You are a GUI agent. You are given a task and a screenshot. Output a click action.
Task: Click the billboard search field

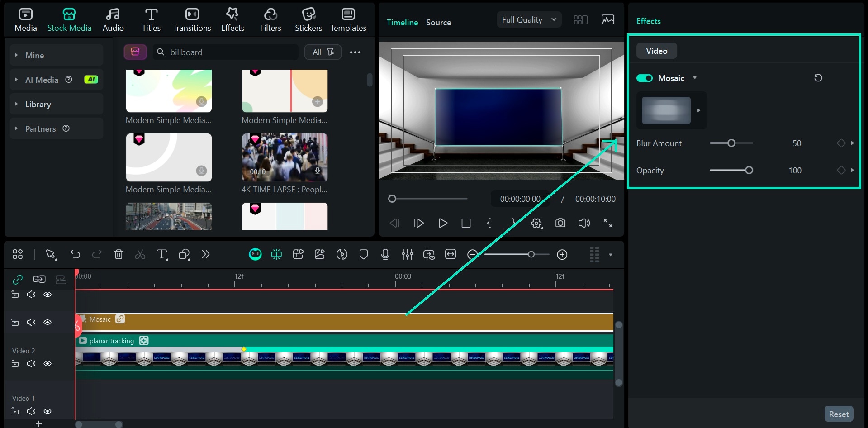coord(226,52)
